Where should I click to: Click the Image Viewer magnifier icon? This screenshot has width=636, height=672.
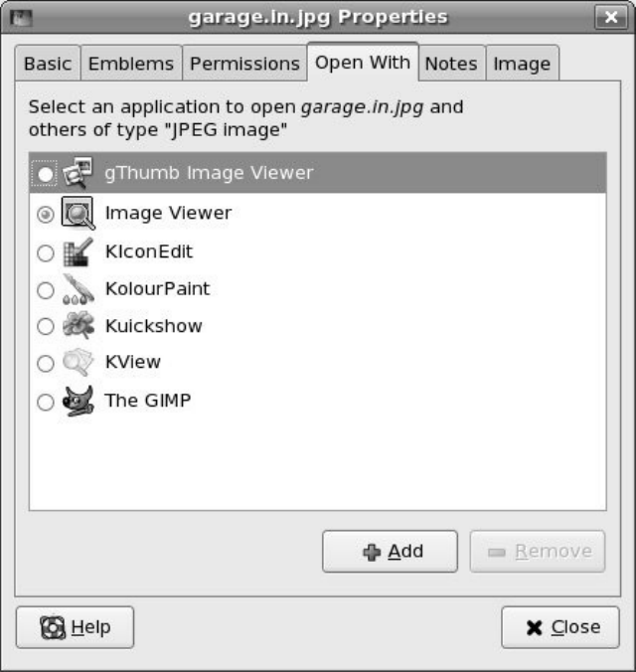pyautogui.click(x=78, y=213)
